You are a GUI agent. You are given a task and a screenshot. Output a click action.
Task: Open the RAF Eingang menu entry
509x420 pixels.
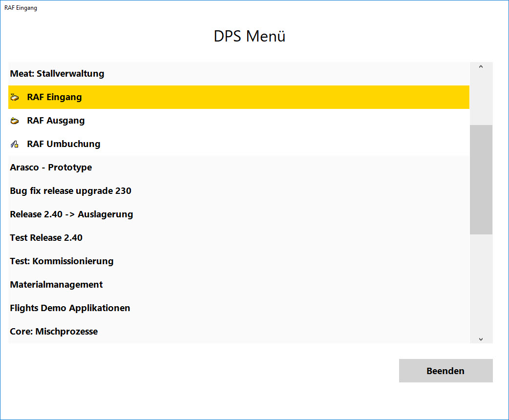point(54,97)
